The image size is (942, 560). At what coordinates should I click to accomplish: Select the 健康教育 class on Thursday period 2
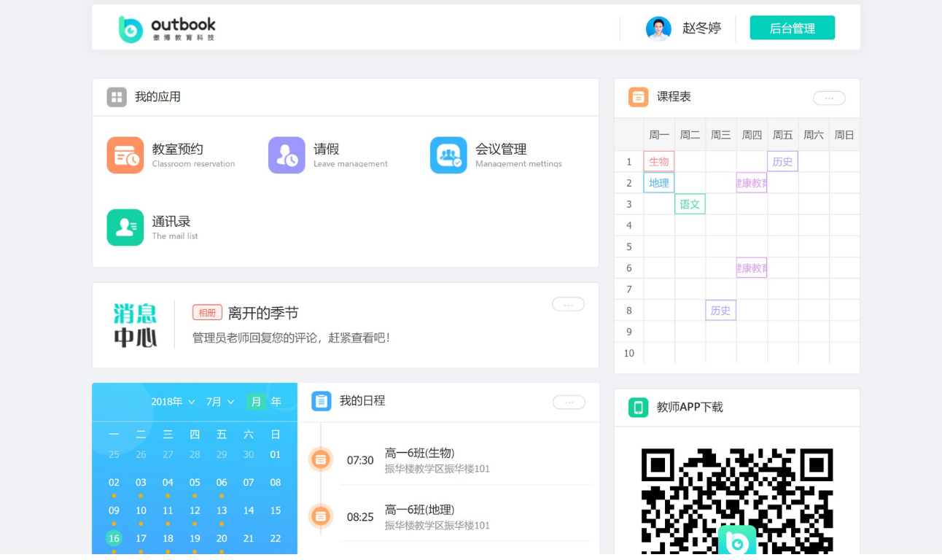coord(752,183)
